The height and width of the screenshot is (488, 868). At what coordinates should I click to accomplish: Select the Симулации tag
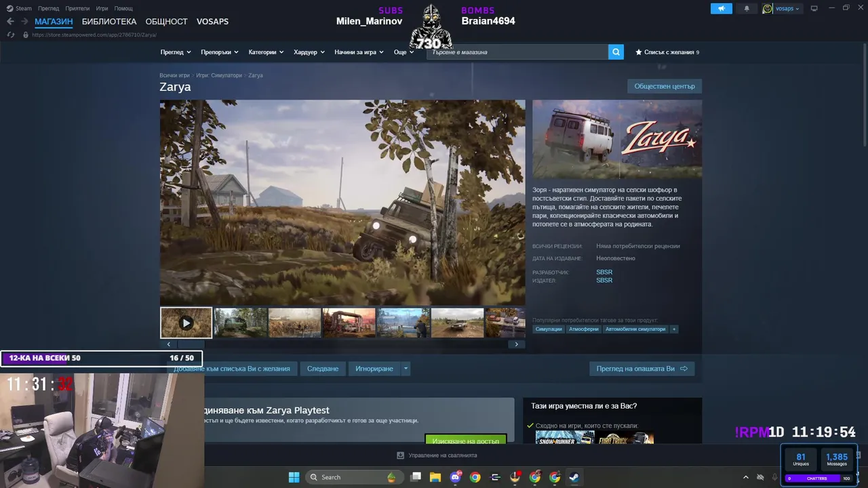pos(549,329)
